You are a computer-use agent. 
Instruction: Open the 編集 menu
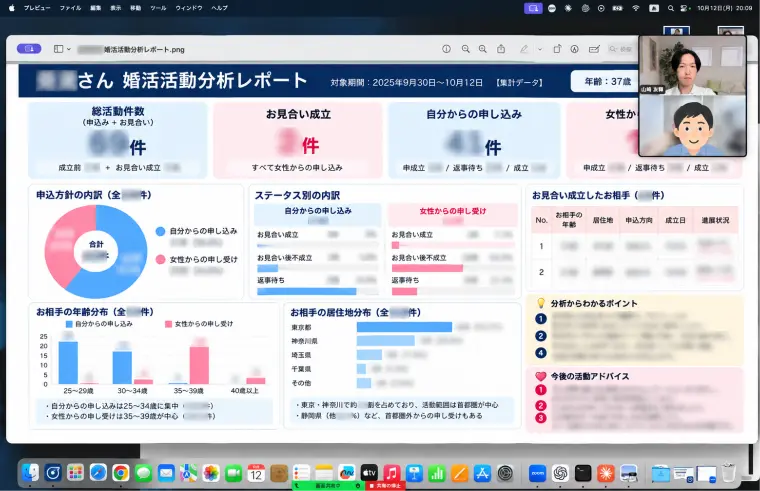[x=95, y=8]
